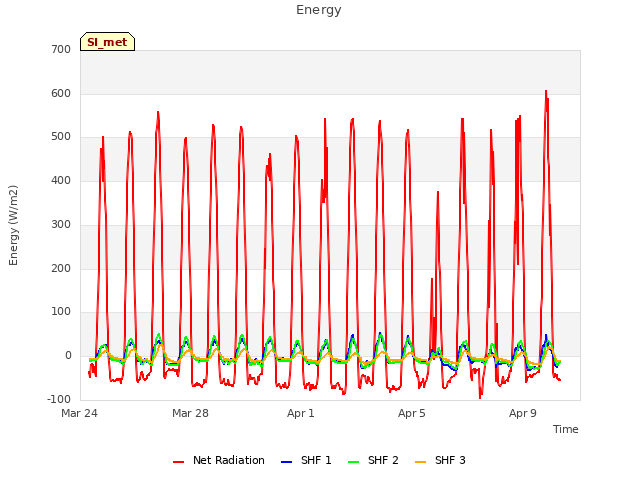
Task: Click the 0 y-axis tick label
Action: pos(68,356)
